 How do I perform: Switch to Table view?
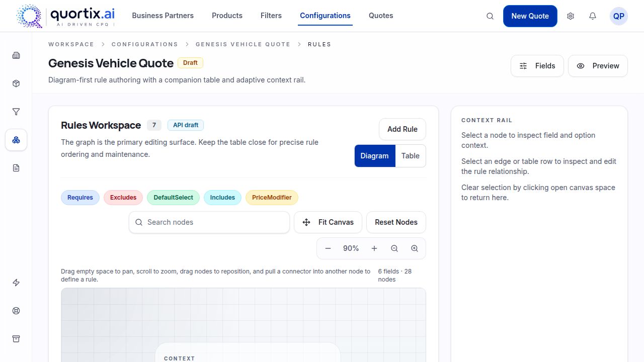point(411,156)
